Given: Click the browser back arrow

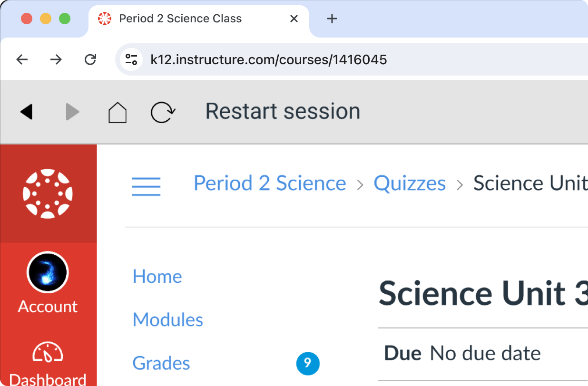Looking at the screenshot, I should tap(22, 59).
